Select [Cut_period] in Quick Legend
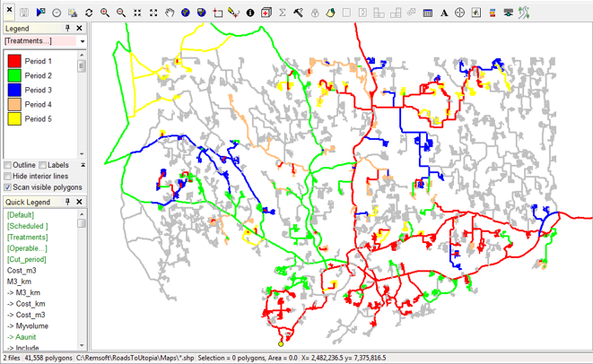The width and height of the screenshot is (593, 364). pyautogui.click(x=27, y=259)
